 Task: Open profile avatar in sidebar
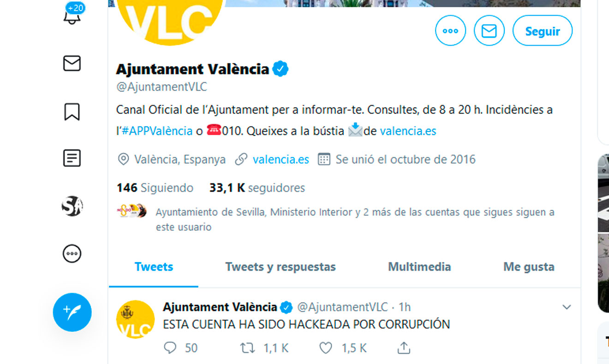72,206
